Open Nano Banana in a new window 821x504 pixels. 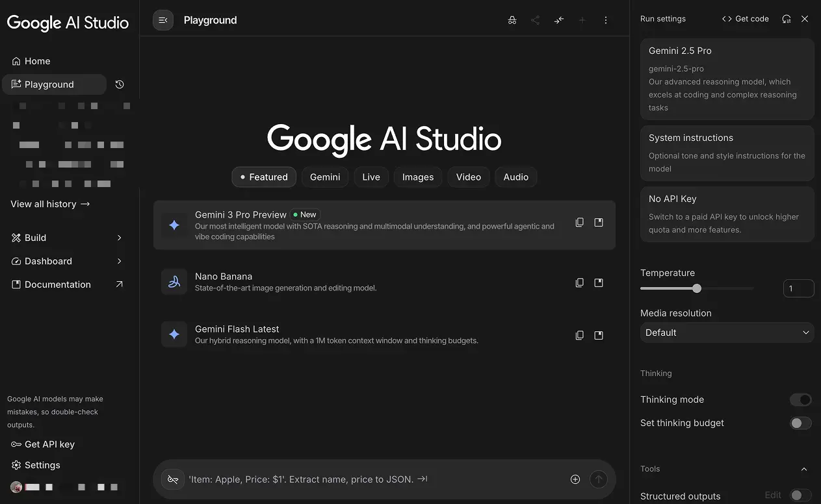click(598, 283)
